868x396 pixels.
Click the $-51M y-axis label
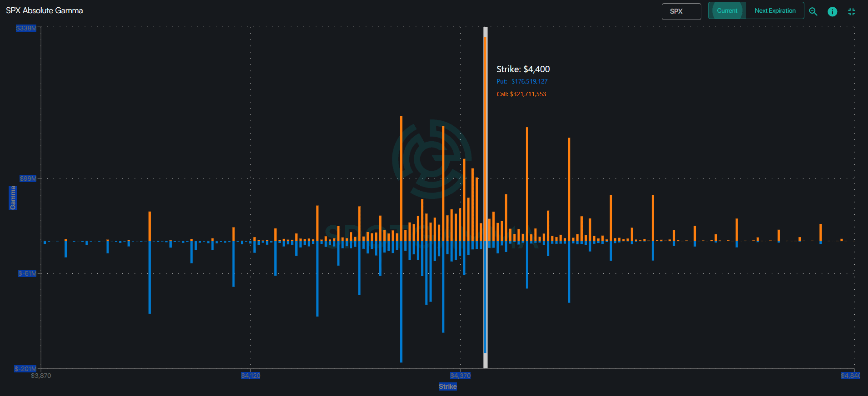(x=27, y=273)
